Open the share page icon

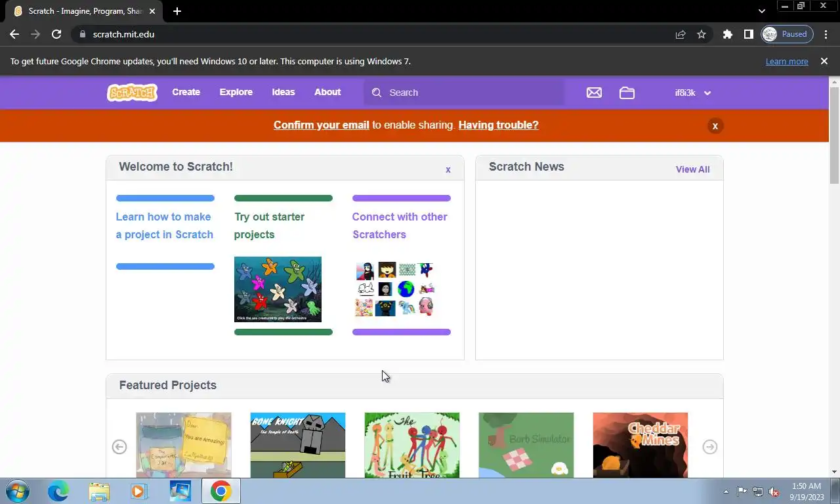(681, 34)
